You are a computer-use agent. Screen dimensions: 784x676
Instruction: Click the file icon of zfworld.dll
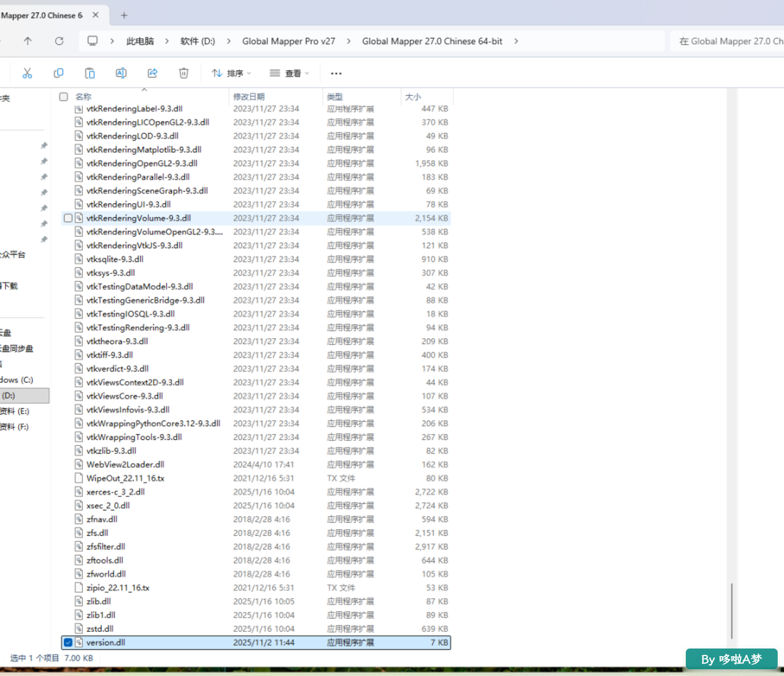tap(79, 574)
